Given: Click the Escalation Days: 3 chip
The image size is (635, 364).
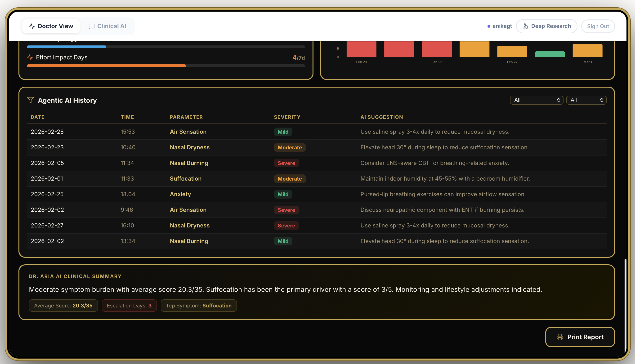Looking at the screenshot, I should coord(129,306).
